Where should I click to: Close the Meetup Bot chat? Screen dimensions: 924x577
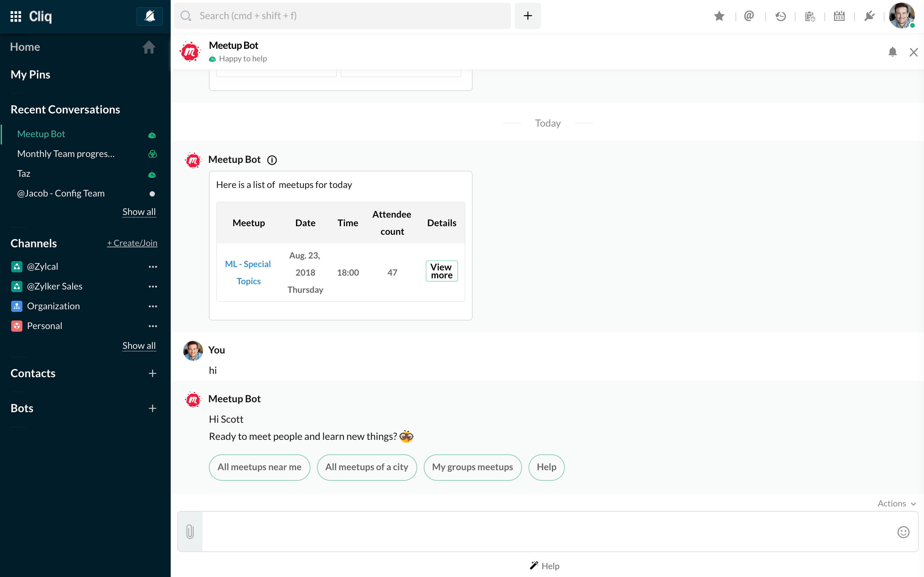click(913, 52)
